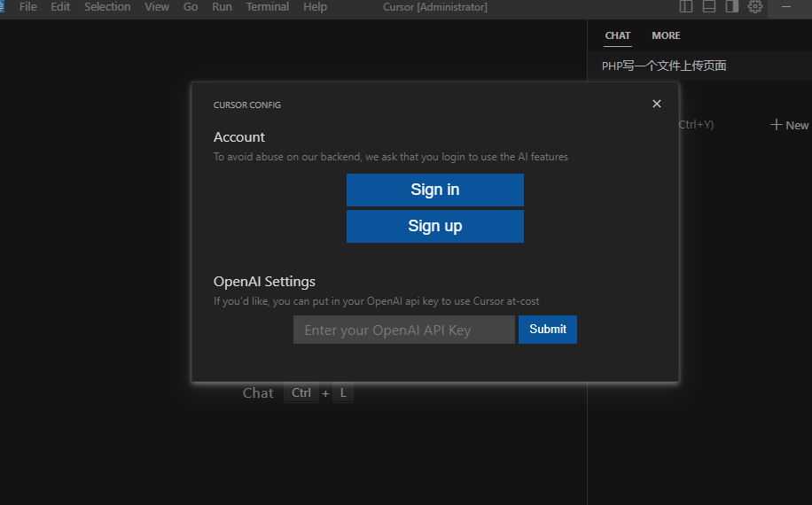Minimize the Cursor window
812x505 pixels.
pos(786,7)
